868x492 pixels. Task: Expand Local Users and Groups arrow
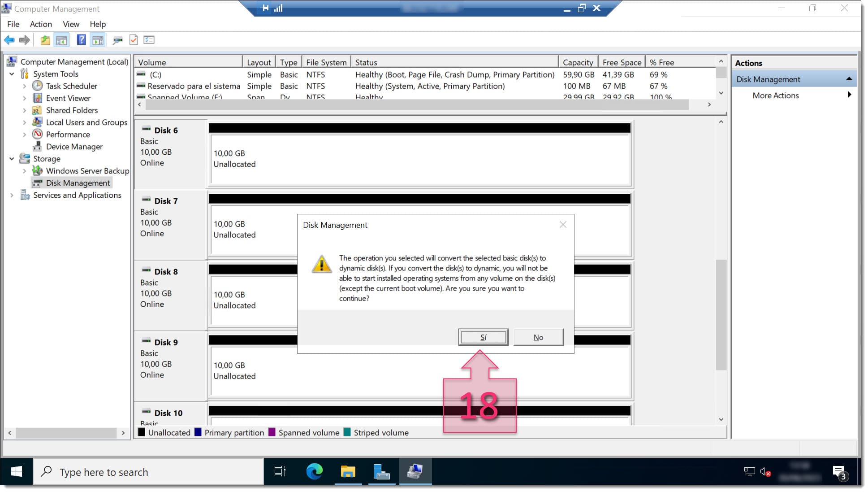25,122
